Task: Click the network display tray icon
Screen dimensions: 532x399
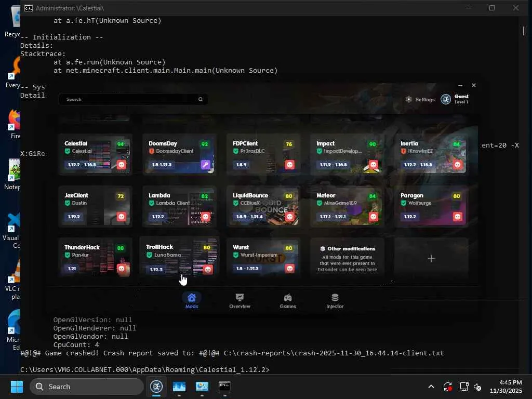Action: click(x=464, y=387)
